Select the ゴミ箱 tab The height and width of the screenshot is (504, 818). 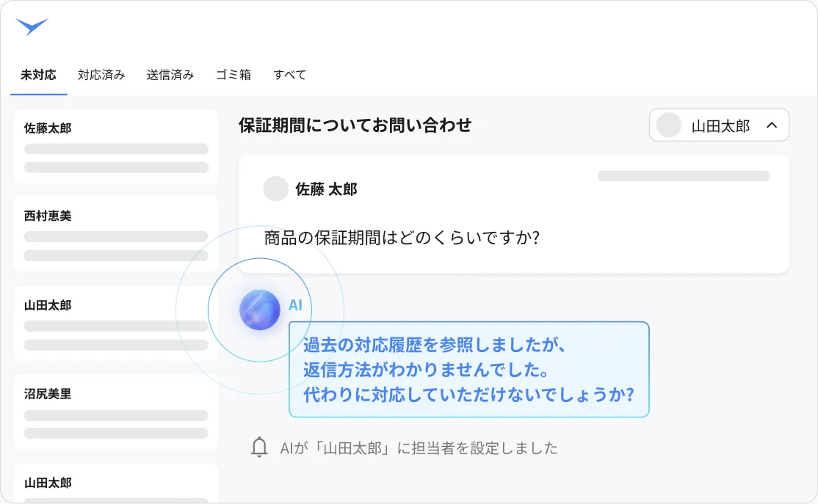234,75
